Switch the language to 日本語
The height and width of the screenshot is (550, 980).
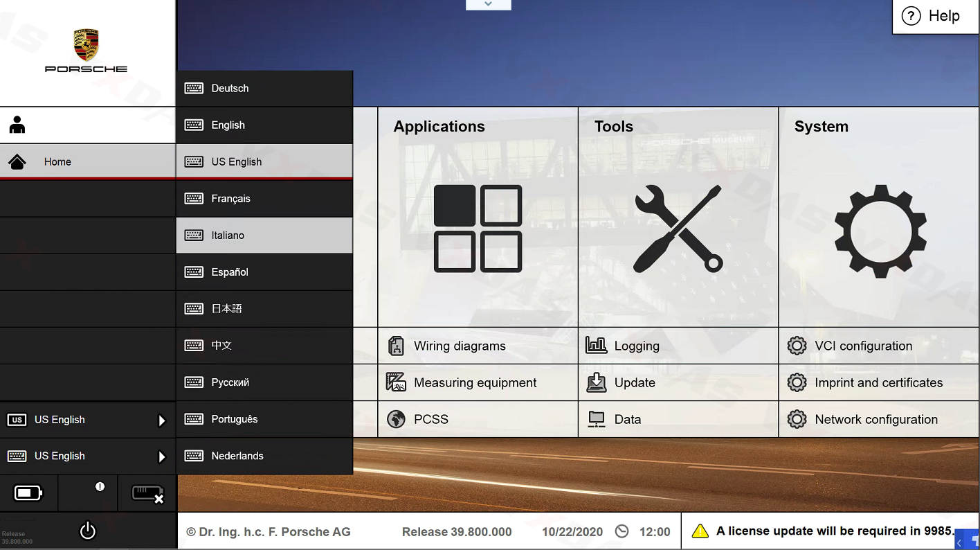[225, 308]
